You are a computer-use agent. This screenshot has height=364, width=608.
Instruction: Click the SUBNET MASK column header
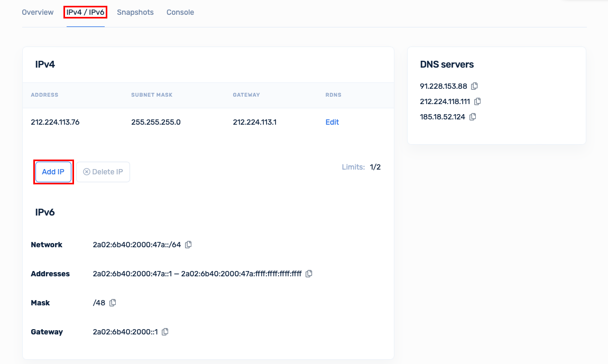[x=152, y=95]
